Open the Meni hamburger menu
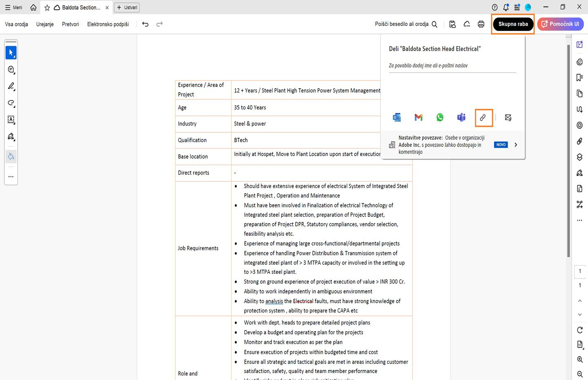The width and height of the screenshot is (588, 380). pos(13,7)
